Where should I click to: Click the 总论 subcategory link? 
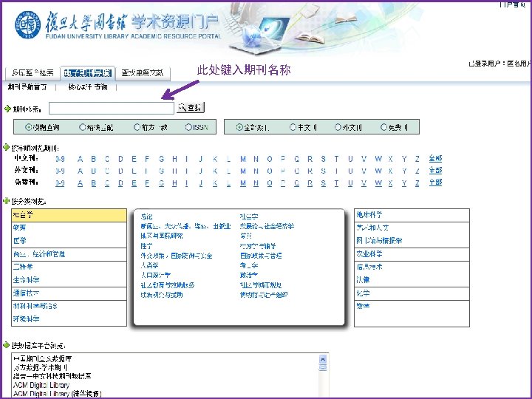coord(146,216)
